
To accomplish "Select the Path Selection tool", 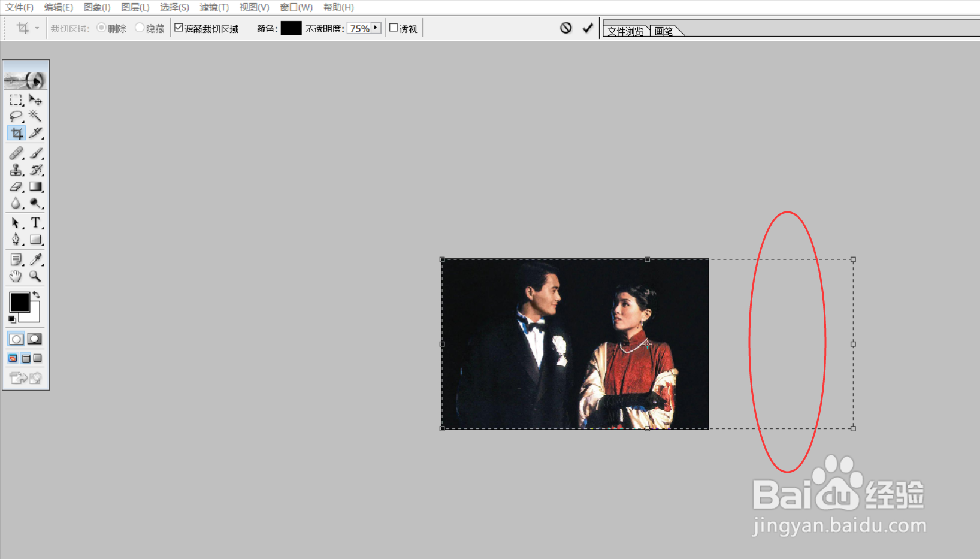I will click(16, 223).
